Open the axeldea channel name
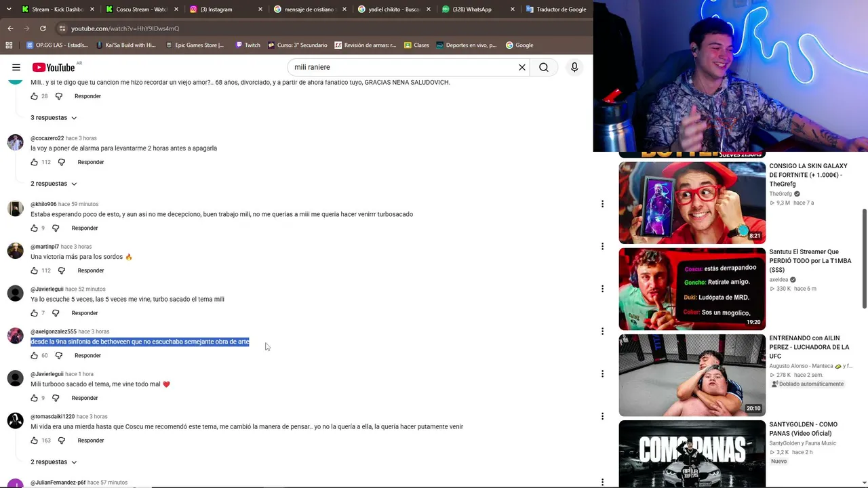Viewport: 868px width, 488px height. click(778, 279)
